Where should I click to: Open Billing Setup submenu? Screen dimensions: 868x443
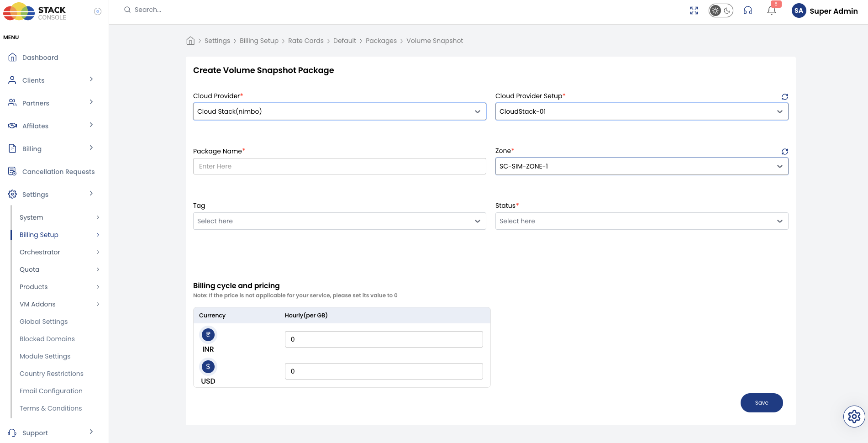click(39, 235)
